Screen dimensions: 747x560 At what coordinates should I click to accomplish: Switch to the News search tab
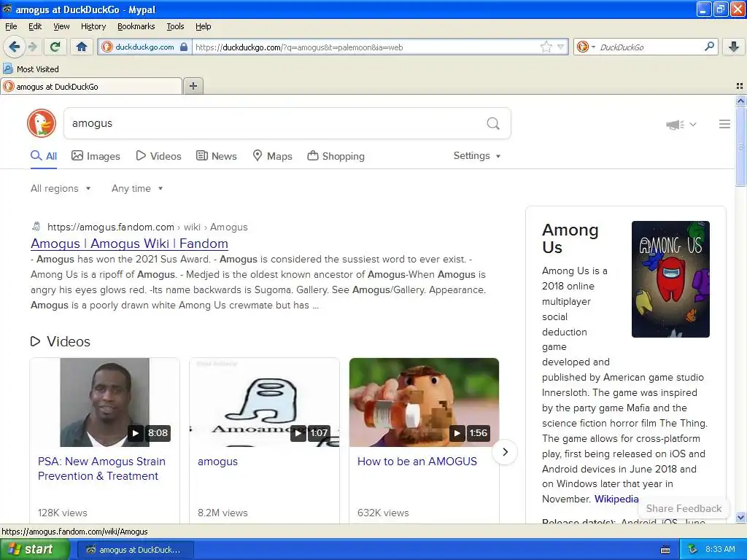point(217,156)
